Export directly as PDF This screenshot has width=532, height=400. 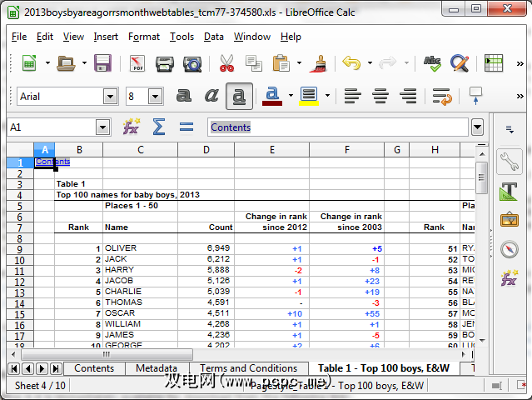click(136, 63)
